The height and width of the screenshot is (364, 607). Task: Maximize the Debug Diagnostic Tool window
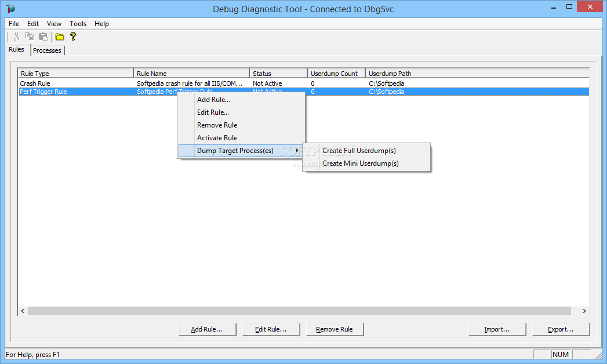569,6
